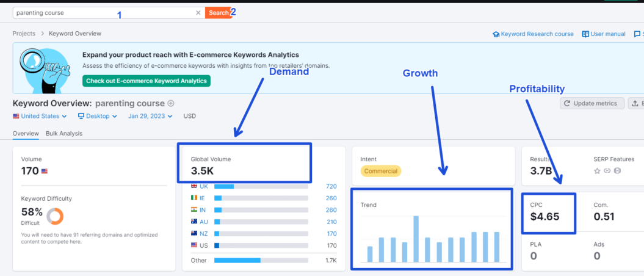Click the 210 volume value for AU

click(x=331, y=222)
